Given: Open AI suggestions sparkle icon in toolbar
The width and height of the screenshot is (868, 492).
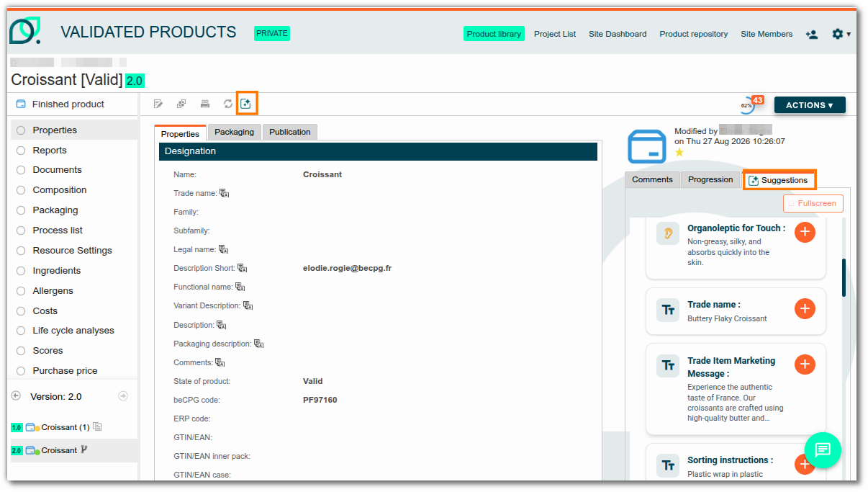Looking at the screenshot, I should point(246,104).
